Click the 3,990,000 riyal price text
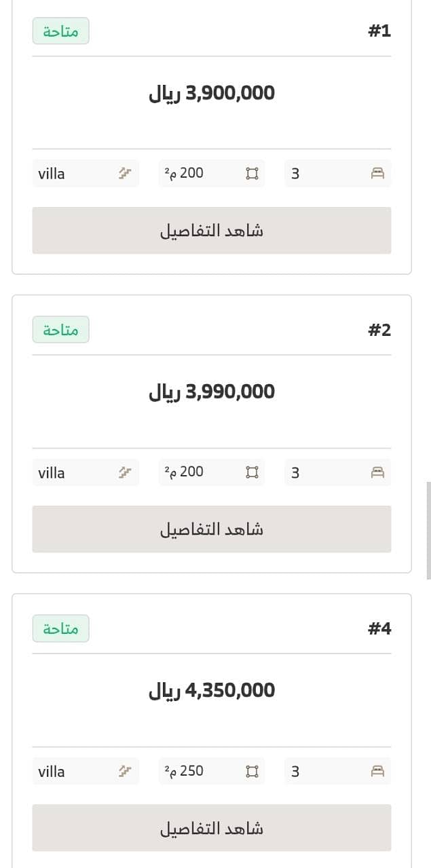The height and width of the screenshot is (868, 431). [212, 392]
